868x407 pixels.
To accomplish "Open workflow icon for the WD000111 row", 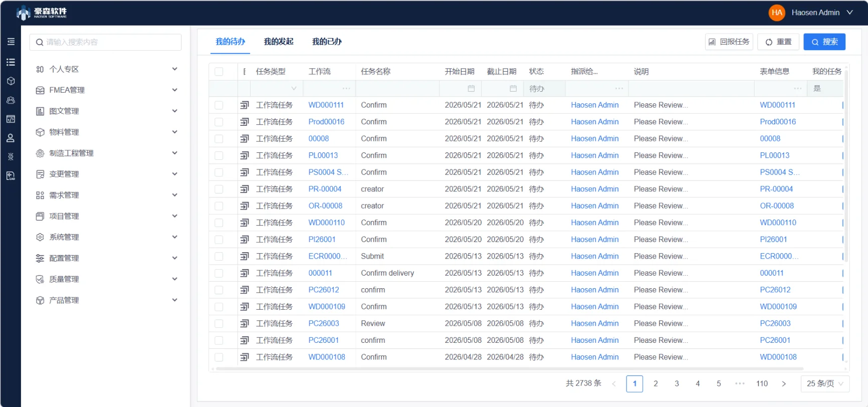I will point(245,105).
